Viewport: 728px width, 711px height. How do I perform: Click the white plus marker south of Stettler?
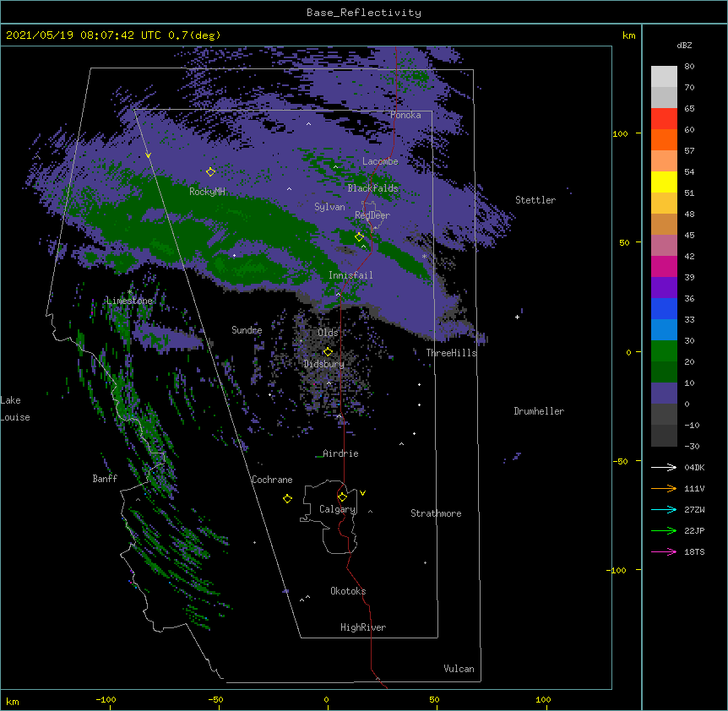(517, 317)
